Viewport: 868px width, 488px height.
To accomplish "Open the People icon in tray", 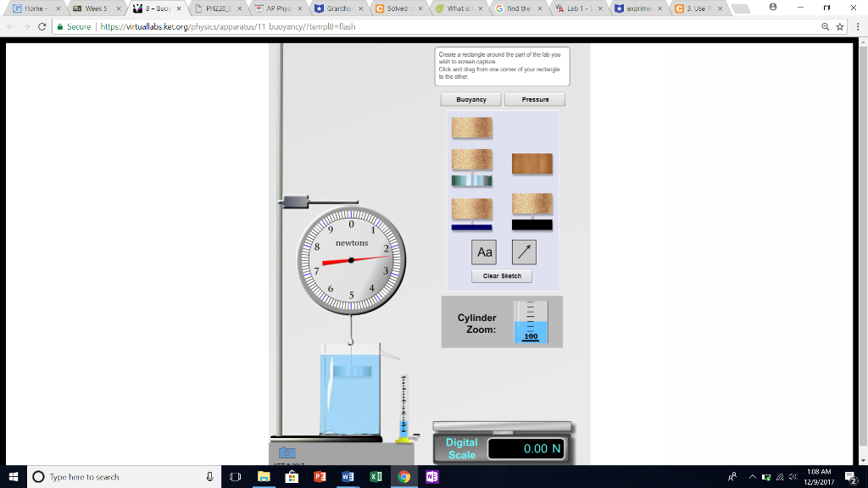I will pos(732,476).
